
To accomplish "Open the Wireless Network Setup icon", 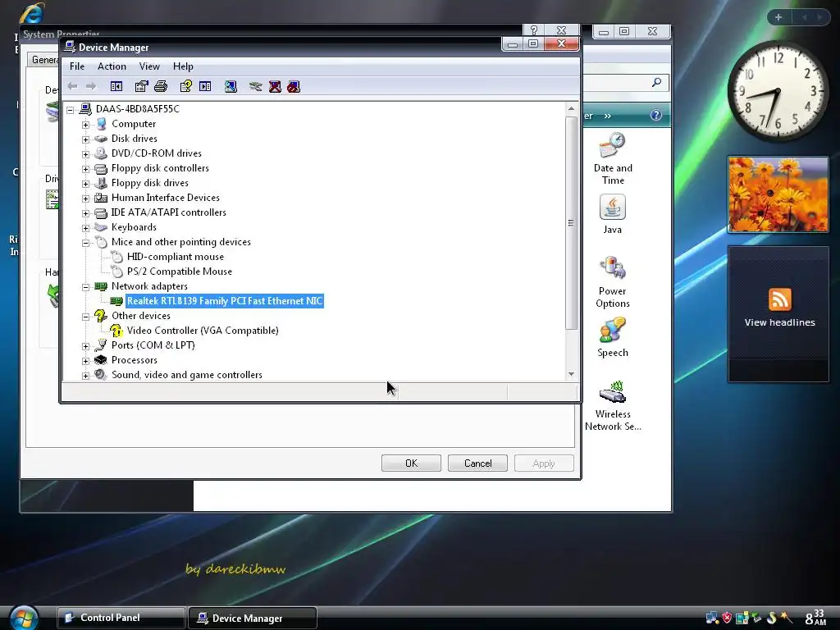I will (613, 405).
